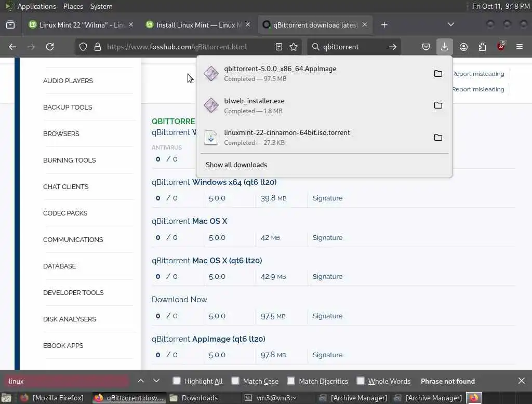Submit search with the arrow button
532x404 pixels.
click(x=393, y=47)
